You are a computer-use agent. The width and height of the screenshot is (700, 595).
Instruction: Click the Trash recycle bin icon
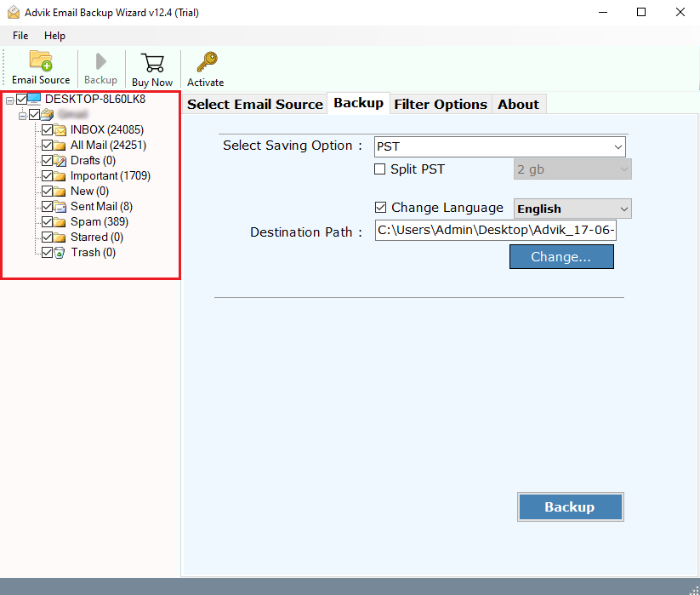point(60,253)
